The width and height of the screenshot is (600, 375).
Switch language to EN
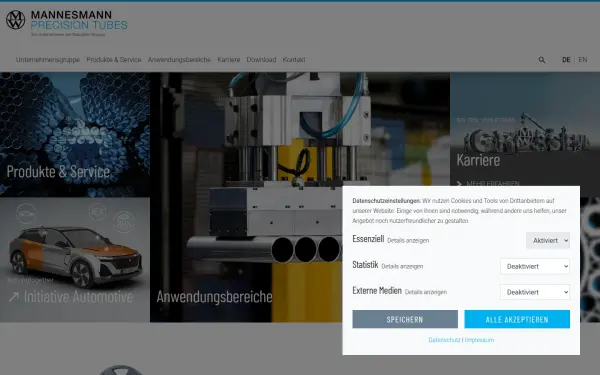coord(583,60)
